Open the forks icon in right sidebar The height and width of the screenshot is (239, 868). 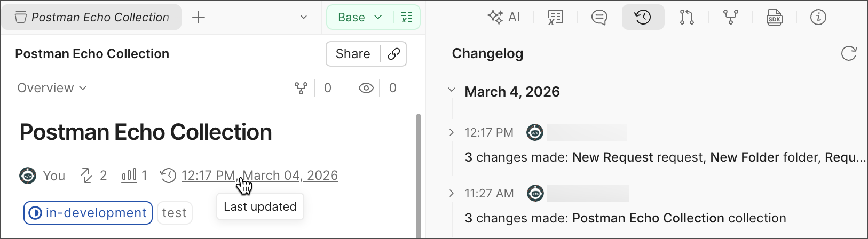click(x=730, y=17)
